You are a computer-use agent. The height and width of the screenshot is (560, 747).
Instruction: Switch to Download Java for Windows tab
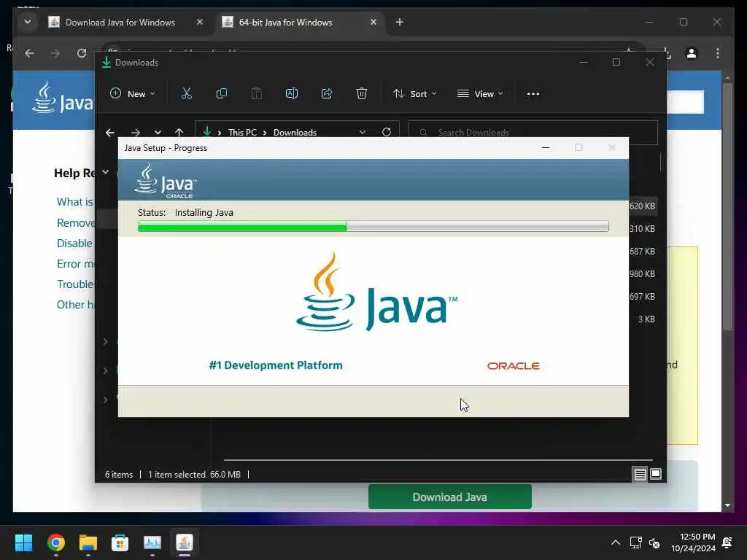120,23
